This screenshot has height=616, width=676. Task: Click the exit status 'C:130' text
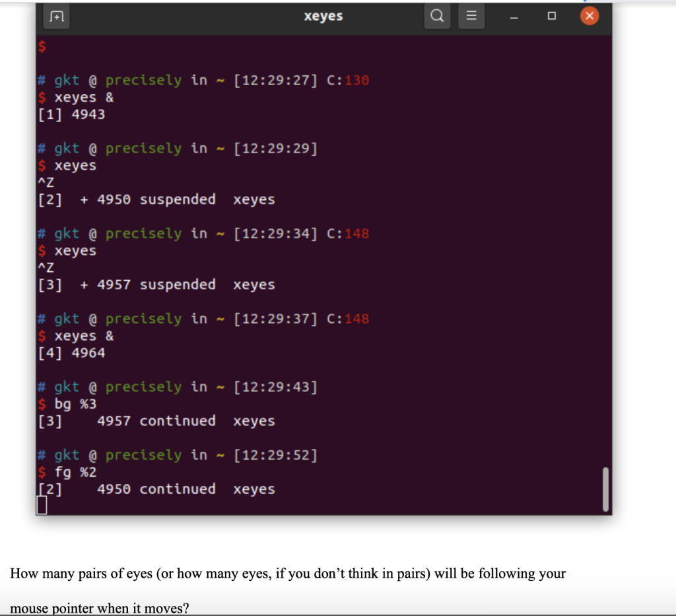pyautogui.click(x=348, y=79)
